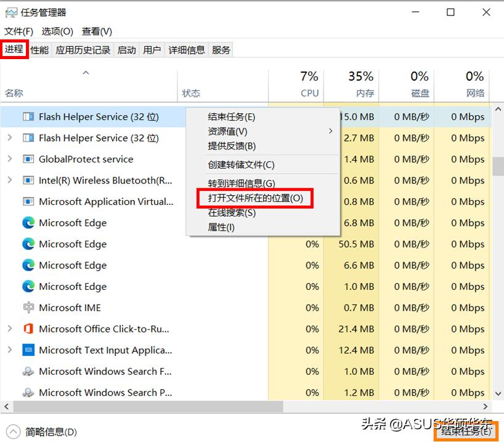Click the Microsoft Text Input Application icon
This screenshot has height=442, width=504.
click(27, 350)
